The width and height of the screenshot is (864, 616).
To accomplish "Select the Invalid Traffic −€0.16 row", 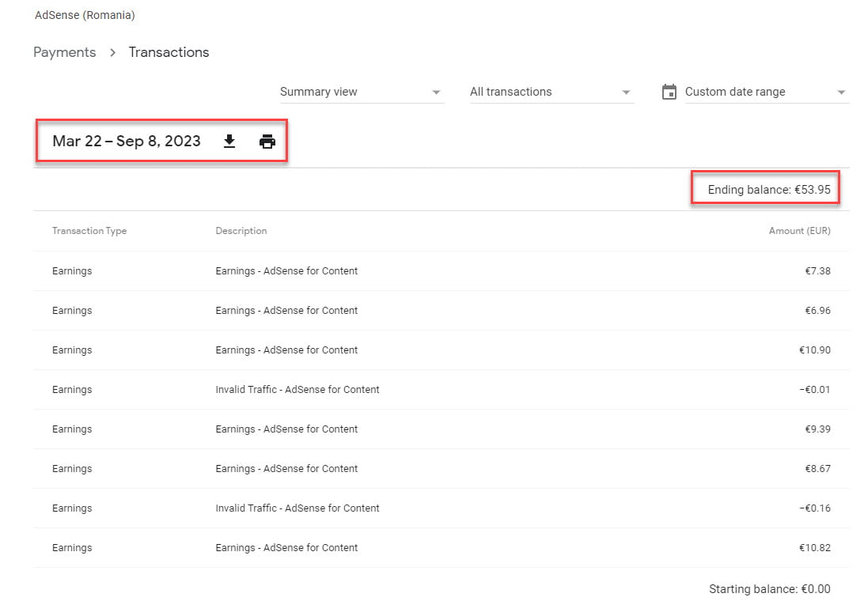I will click(x=432, y=508).
